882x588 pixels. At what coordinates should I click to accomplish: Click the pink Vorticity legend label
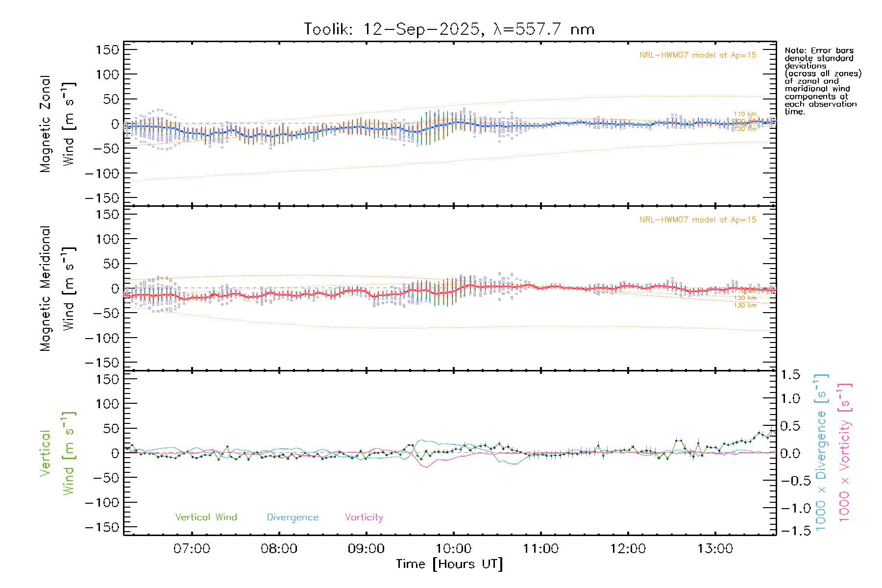(x=364, y=517)
